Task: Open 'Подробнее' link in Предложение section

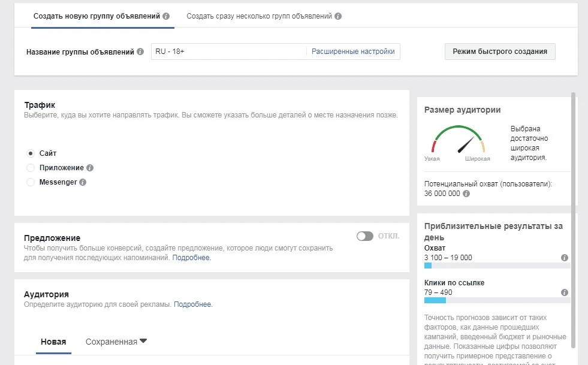Action: pyautogui.click(x=192, y=258)
